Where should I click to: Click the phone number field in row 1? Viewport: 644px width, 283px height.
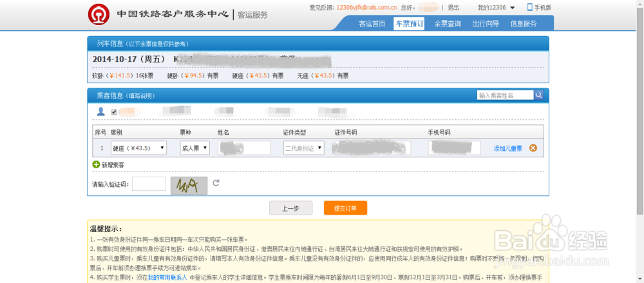tap(454, 148)
